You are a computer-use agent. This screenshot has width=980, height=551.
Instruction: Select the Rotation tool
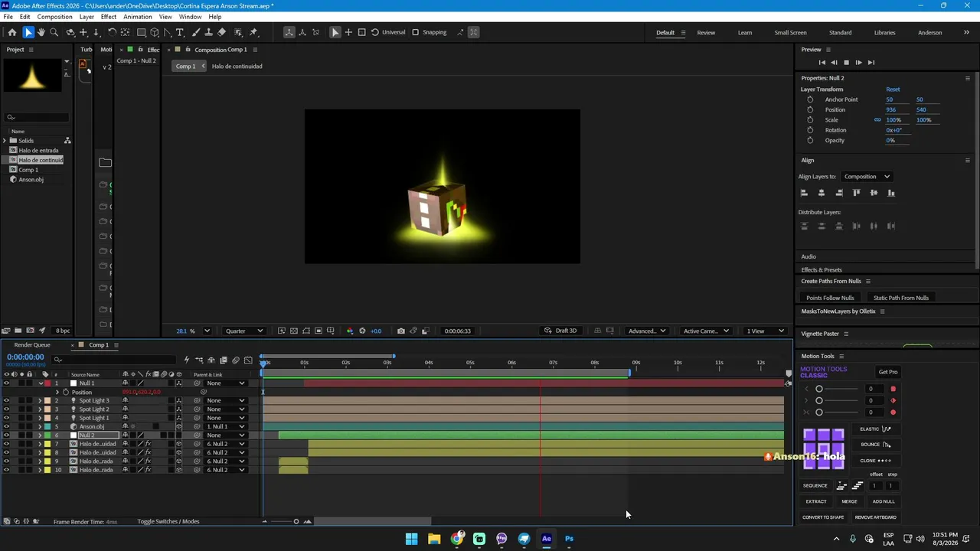coord(112,32)
